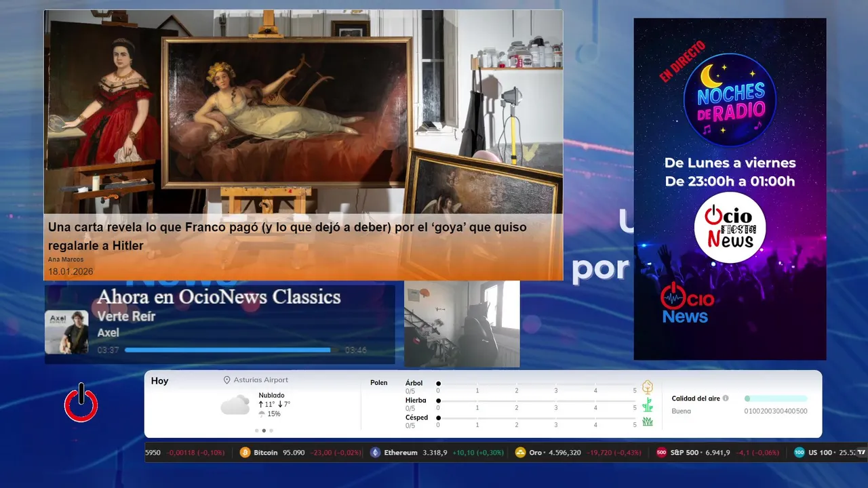Click the air quality indicator bar
868x488 pixels.
776,399
